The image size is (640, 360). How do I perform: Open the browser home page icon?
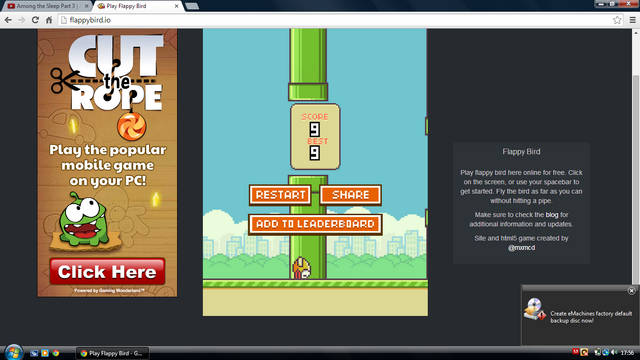49,20
